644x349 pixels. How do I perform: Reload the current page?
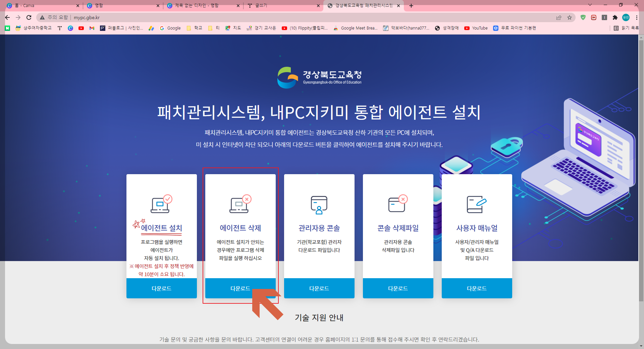click(x=29, y=17)
